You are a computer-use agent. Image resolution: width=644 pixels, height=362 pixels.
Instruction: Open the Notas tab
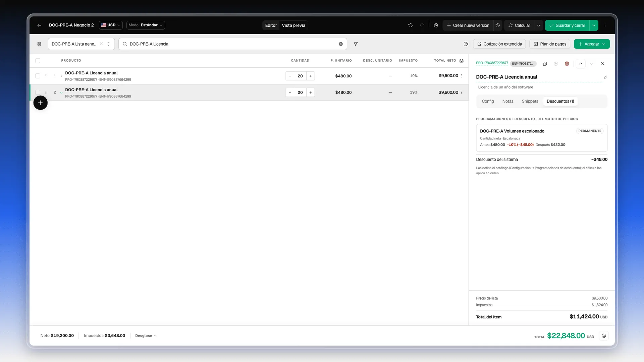click(x=508, y=101)
